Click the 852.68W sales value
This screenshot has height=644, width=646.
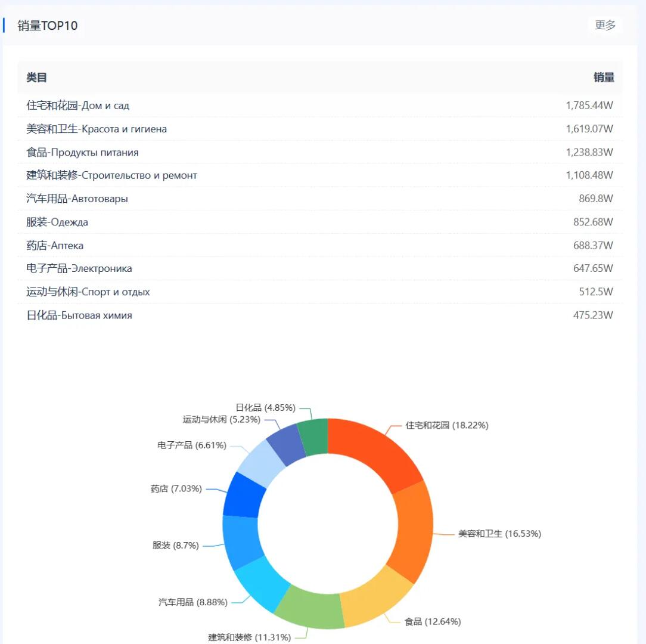click(x=593, y=222)
